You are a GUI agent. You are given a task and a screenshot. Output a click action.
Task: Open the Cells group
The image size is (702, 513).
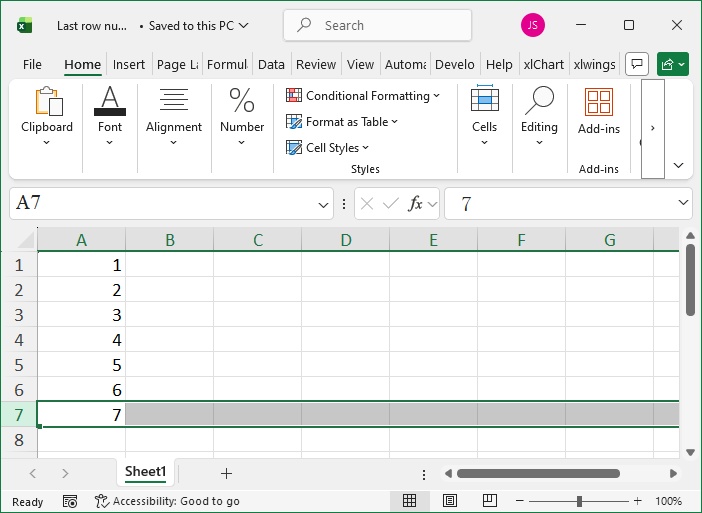pos(484,116)
